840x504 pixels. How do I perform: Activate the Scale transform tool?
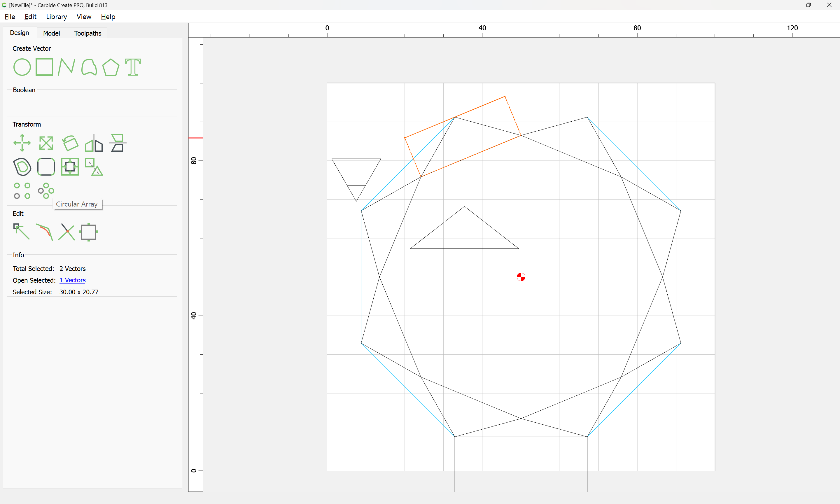point(46,143)
